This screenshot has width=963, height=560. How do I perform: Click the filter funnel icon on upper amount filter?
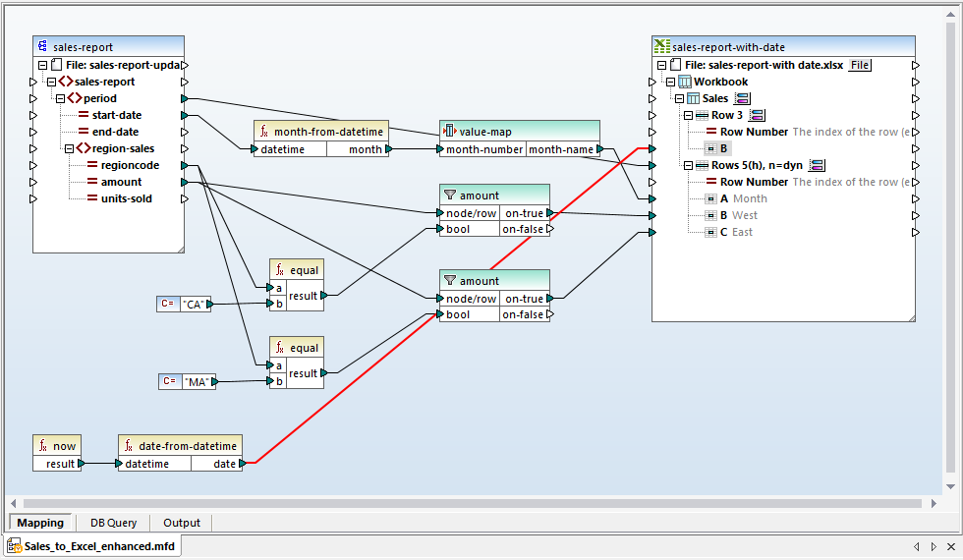point(450,196)
